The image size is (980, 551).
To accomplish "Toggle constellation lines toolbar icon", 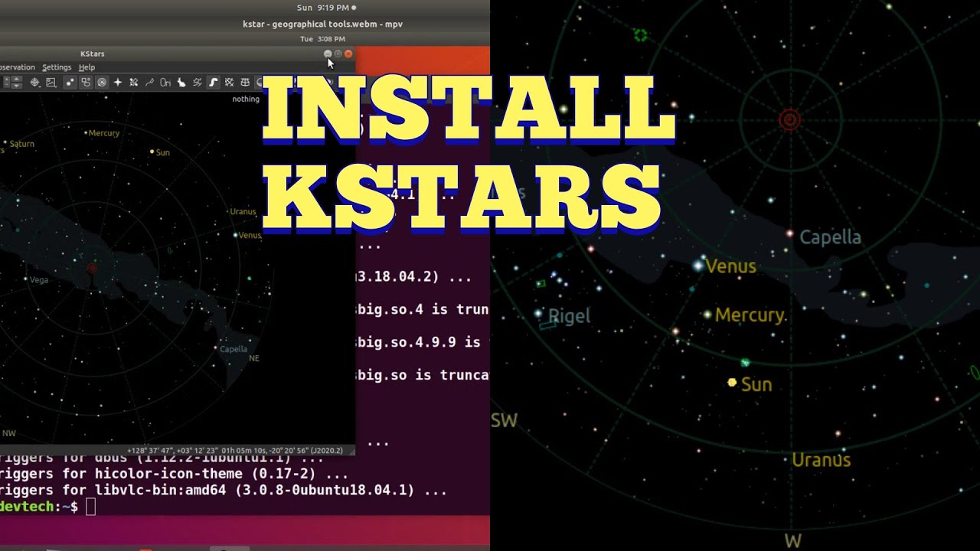I will (149, 82).
